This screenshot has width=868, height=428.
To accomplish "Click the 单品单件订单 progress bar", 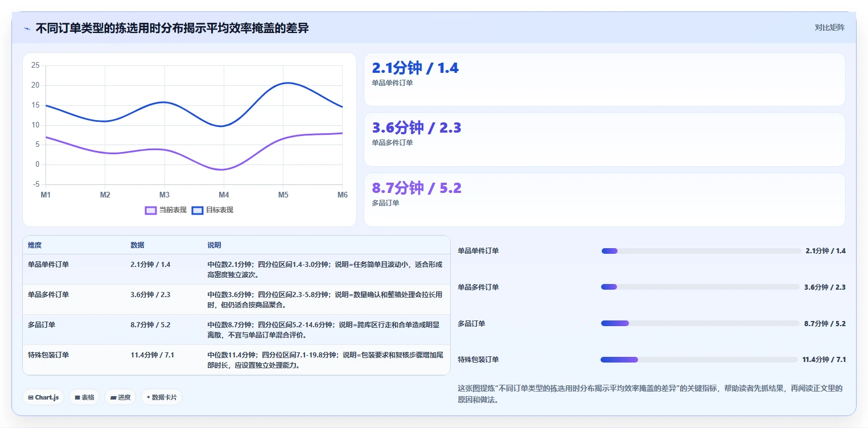I will click(x=701, y=251).
